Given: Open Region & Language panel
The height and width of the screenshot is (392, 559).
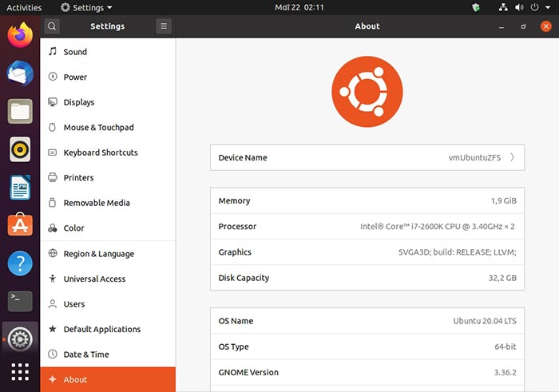Looking at the screenshot, I should click(x=108, y=254).
